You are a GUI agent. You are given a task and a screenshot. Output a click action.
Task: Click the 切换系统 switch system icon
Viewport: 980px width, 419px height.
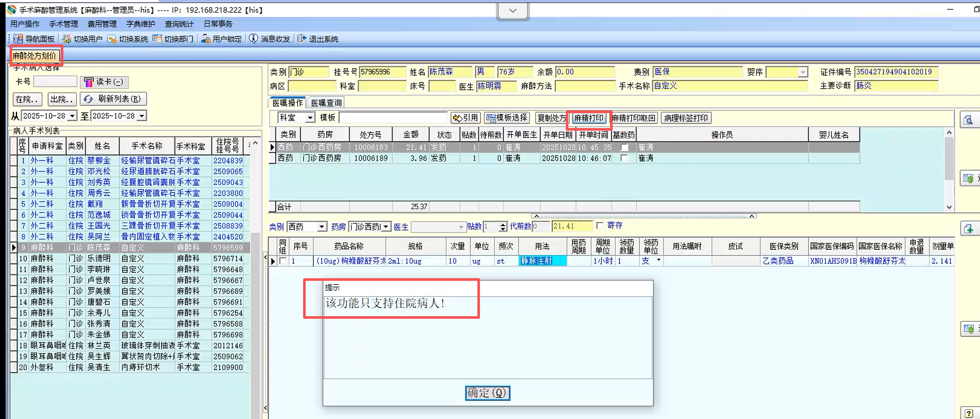pos(112,39)
